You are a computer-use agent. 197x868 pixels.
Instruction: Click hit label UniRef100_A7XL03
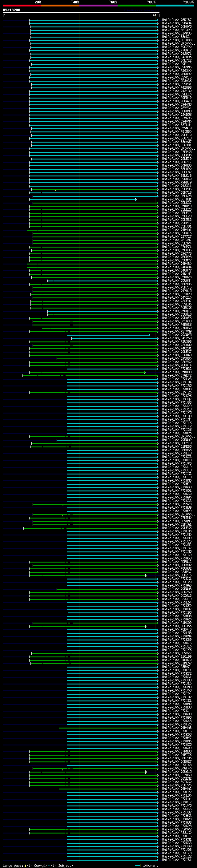[177, 379]
